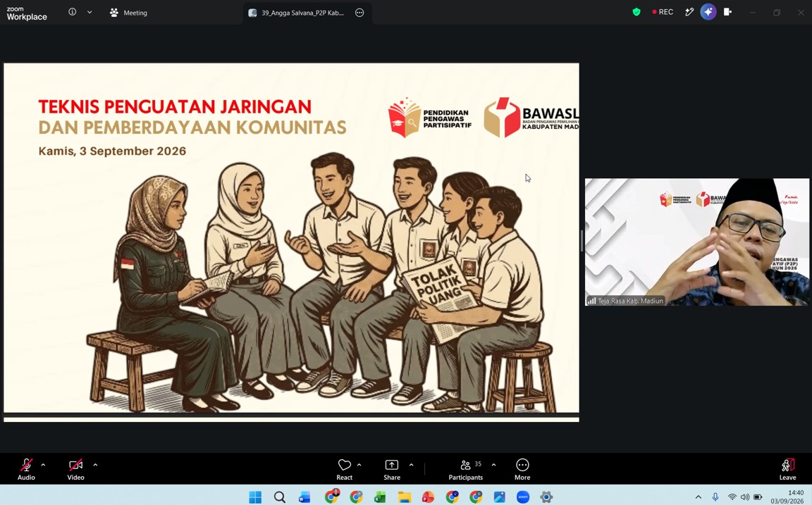
Task: Expand the share options chevron beside Share
Action: [x=411, y=465]
